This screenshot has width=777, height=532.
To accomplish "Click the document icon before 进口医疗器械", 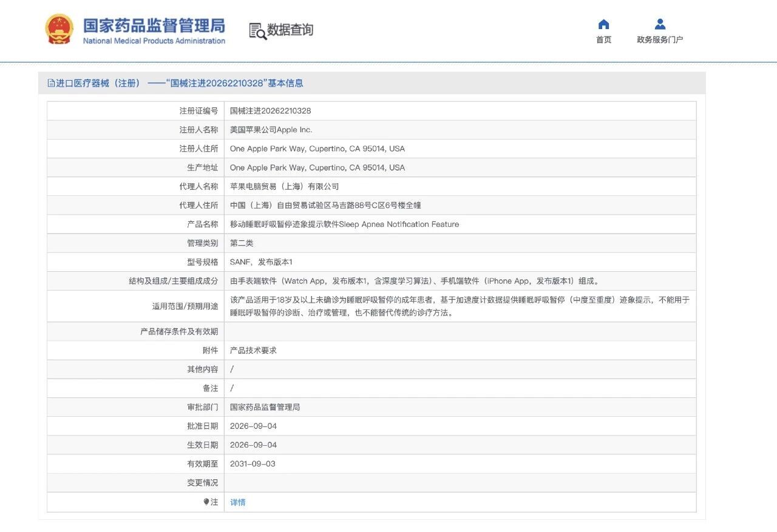I will tap(51, 83).
